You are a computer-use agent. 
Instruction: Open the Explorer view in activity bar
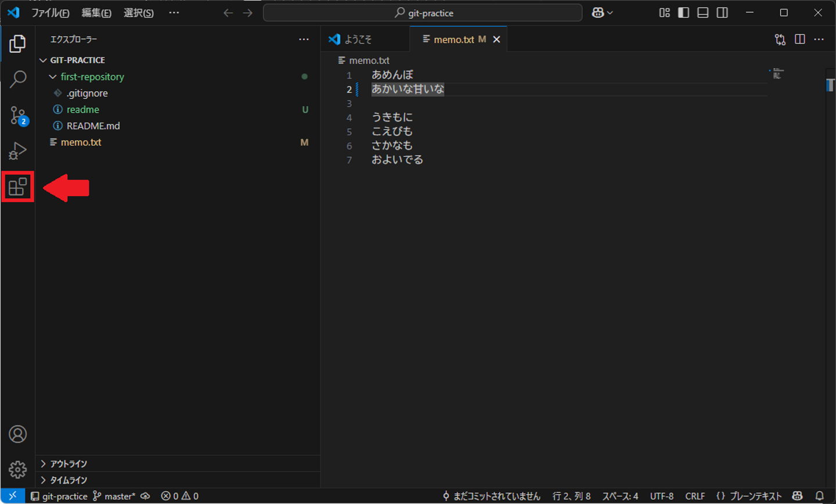tap(17, 44)
